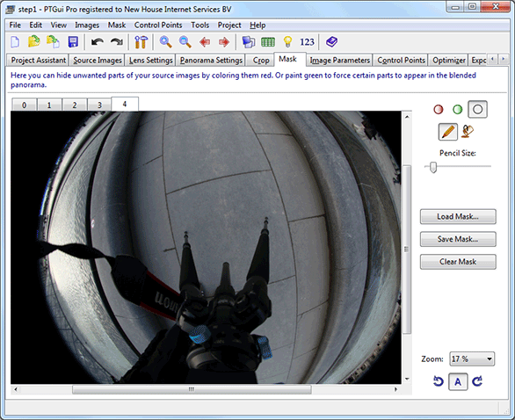
Task: Show previous tabs with left arrow
Action: [492, 59]
